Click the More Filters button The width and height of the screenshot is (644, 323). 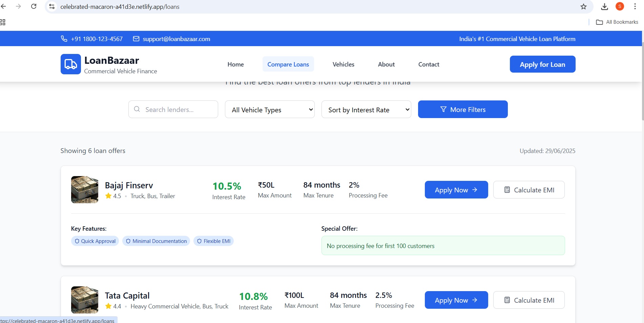[463, 109]
